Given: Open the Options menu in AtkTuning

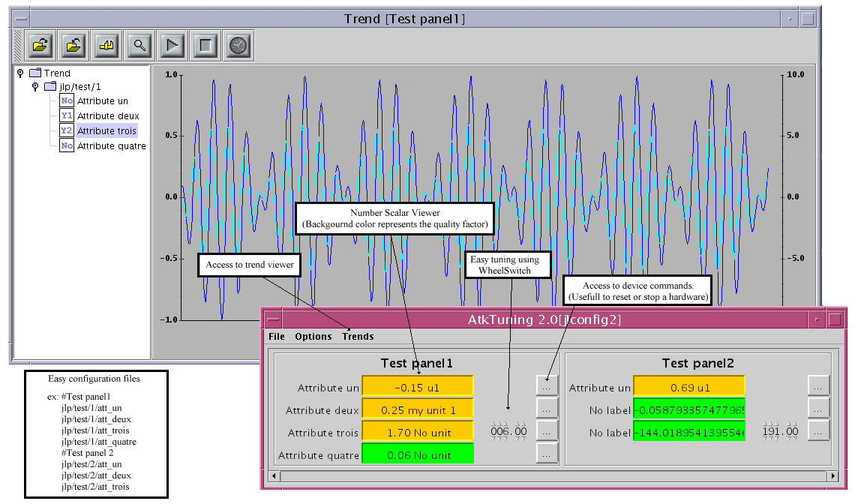Looking at the screenshot, I should [x=313, y=337].
